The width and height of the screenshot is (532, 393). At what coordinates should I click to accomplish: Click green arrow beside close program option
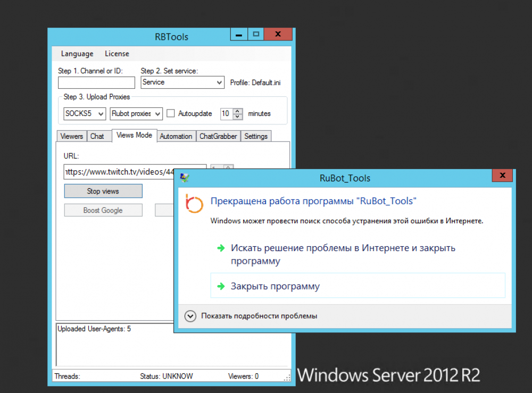click(221, 286)
